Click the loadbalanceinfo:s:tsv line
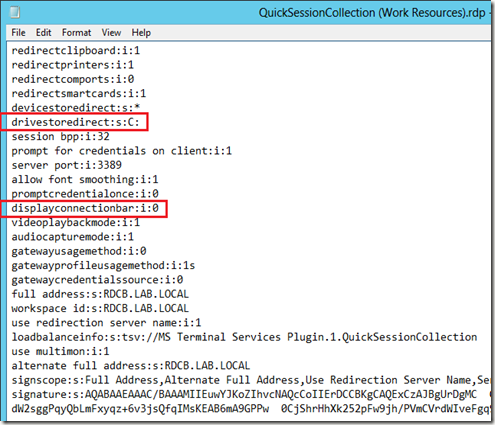 click(244, 337)
